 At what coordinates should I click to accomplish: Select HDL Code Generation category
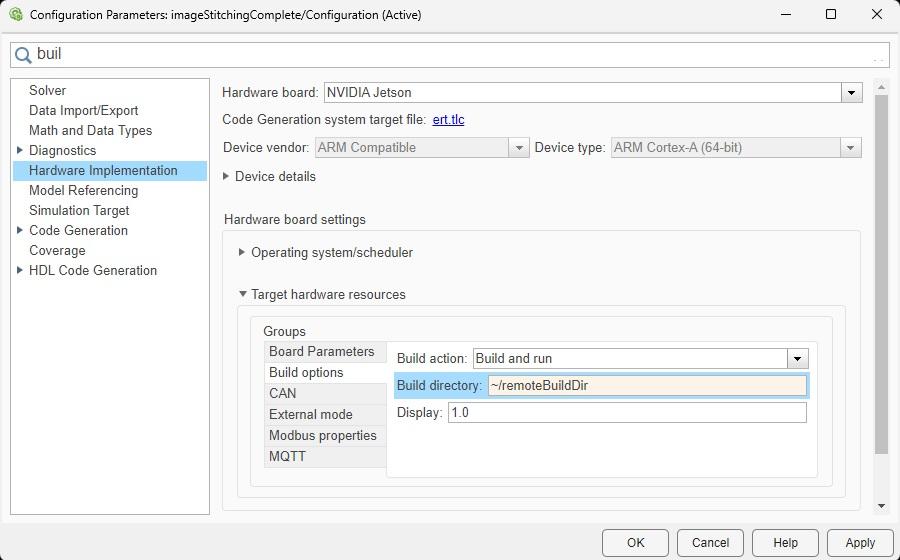93,271
